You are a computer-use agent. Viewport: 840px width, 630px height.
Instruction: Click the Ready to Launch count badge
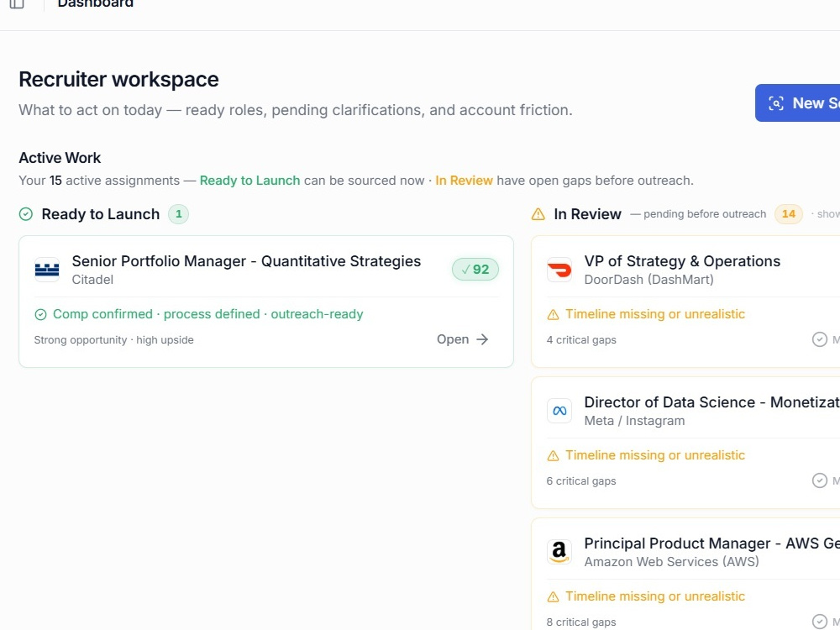click(178, 214)
